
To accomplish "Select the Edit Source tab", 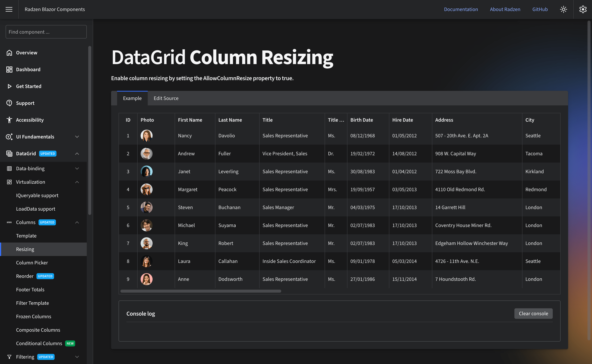I will pos(166,98).
